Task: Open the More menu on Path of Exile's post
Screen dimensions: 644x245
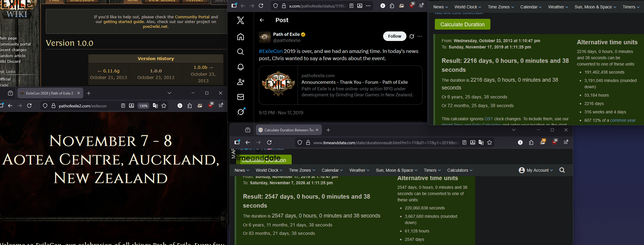Action: click(x=420, y=36)
